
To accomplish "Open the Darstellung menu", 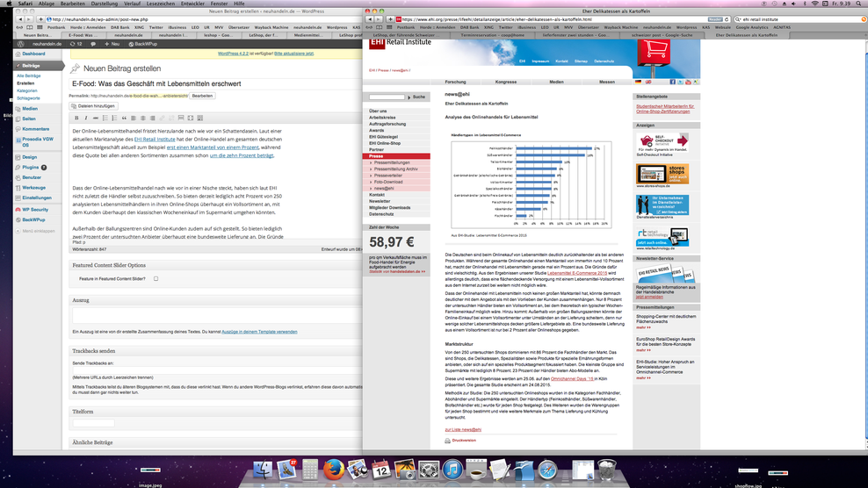I will tap(104, 4).
